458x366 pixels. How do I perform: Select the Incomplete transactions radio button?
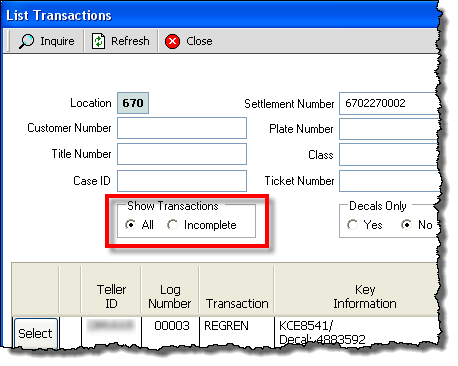click(x=172, y=225)
